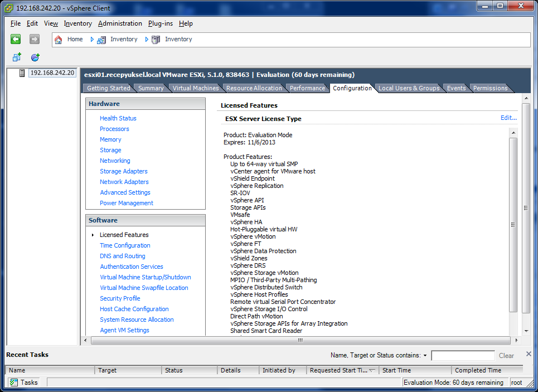
Task: Open Storage Adapters link
Action: [124, 171]
